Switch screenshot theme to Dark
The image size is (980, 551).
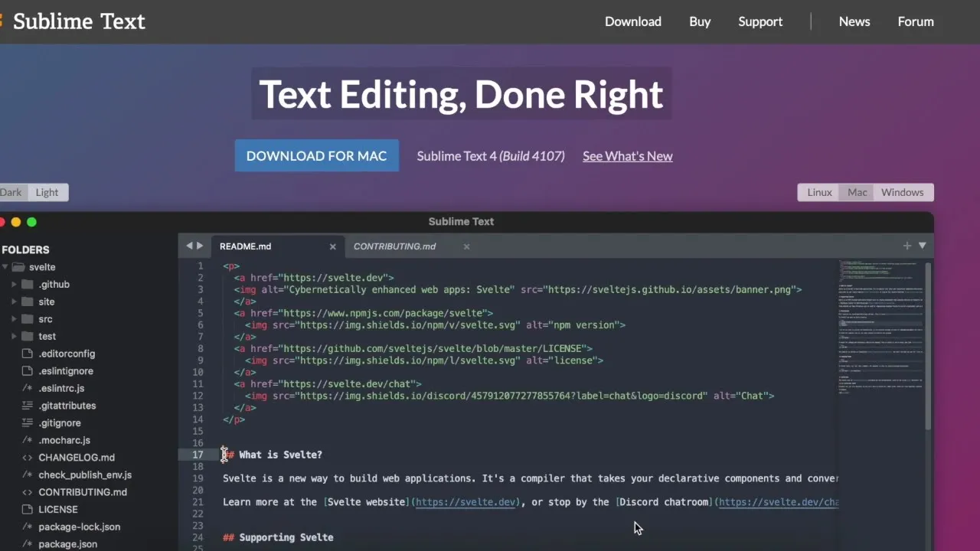click(x=12, y=192)
